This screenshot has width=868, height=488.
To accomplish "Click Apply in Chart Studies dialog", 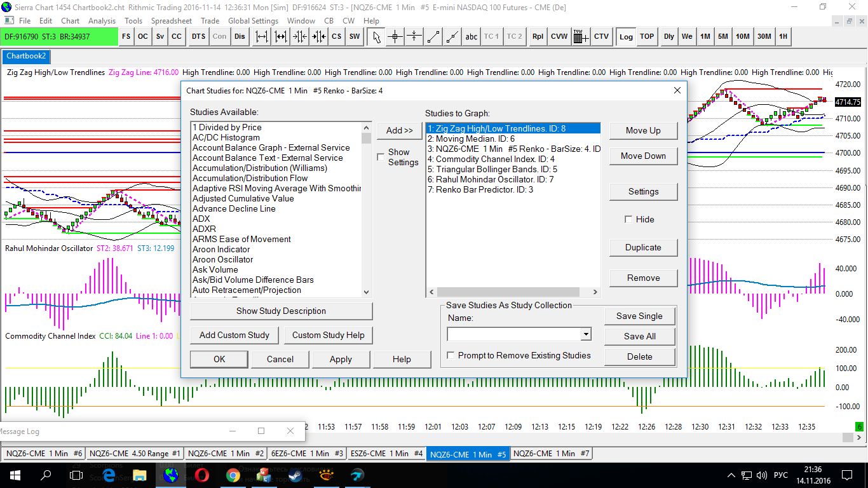I will 341,359.
